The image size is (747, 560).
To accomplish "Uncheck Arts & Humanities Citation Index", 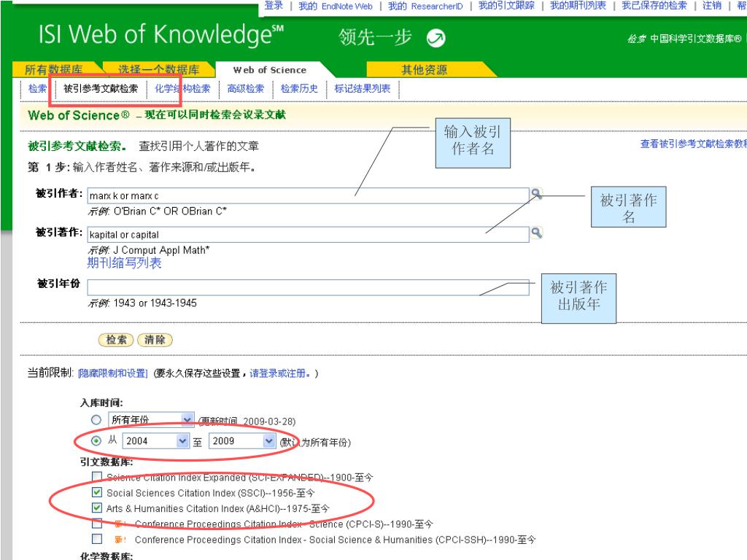I will click(97, 507).
